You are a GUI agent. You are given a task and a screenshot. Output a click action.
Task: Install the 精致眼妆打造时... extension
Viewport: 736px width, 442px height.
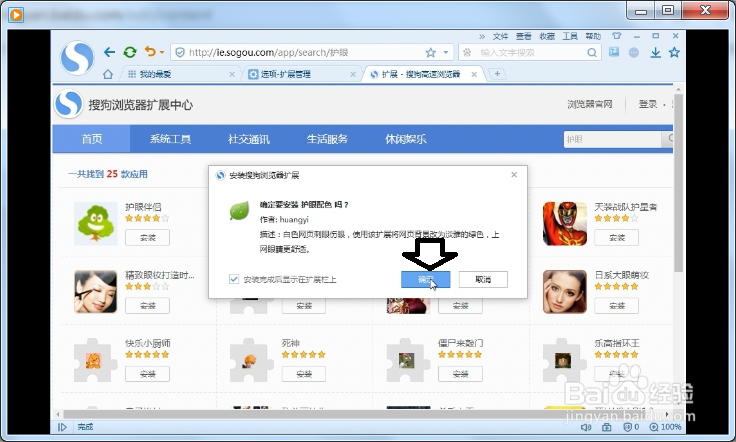[x=147, y=306]
